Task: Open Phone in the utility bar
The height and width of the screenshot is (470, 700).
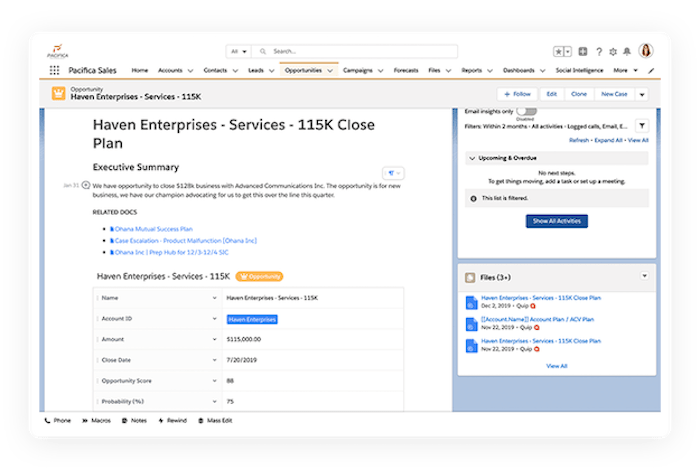Action: pyautogui.click(x=58, y=421)
